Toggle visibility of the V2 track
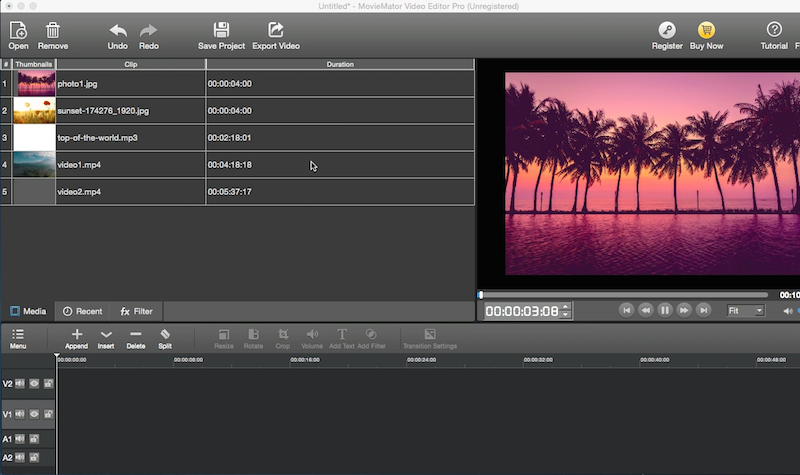This screenshot has height=475, width=800. [x=34, y=383]
